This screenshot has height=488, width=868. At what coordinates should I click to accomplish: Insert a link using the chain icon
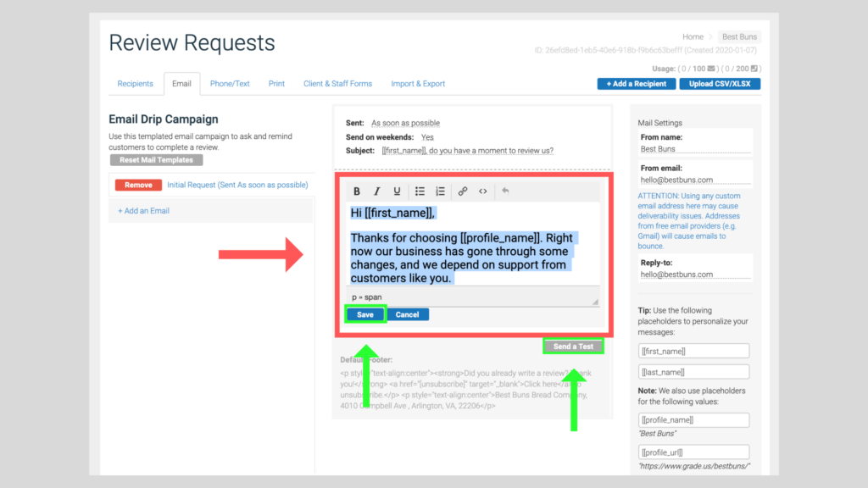[x=463, y=191]
